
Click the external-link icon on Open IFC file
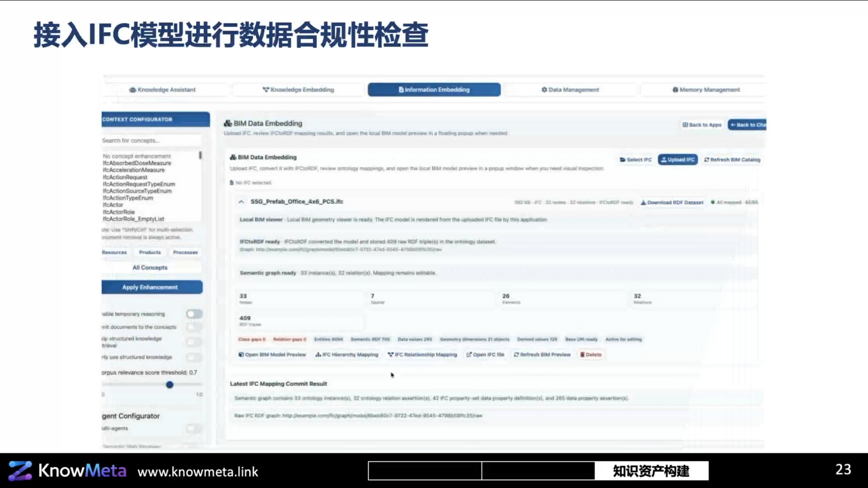pos(469,354)
